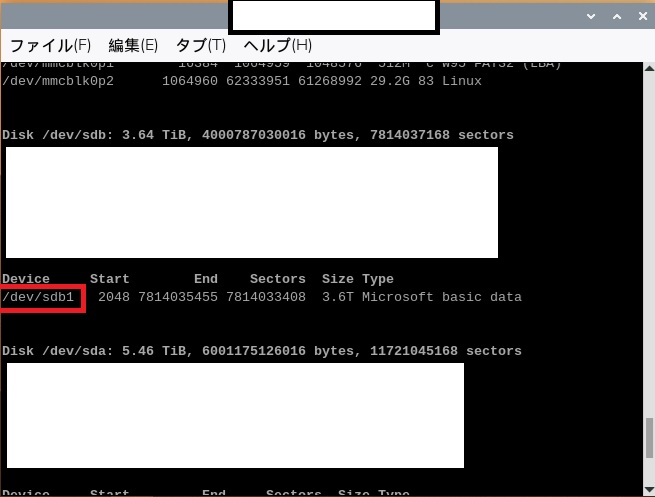Open the タブ(T) menu
Viewport: 655px width, 497px height.
click(201, 45)
